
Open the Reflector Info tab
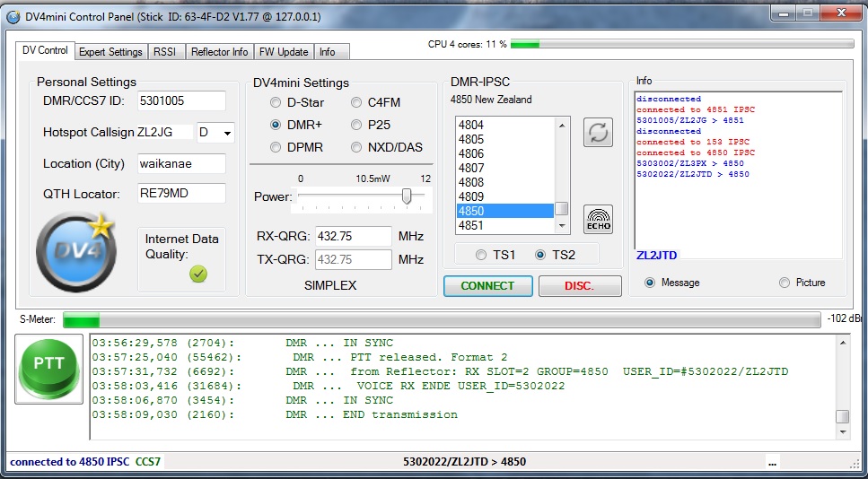220,52
